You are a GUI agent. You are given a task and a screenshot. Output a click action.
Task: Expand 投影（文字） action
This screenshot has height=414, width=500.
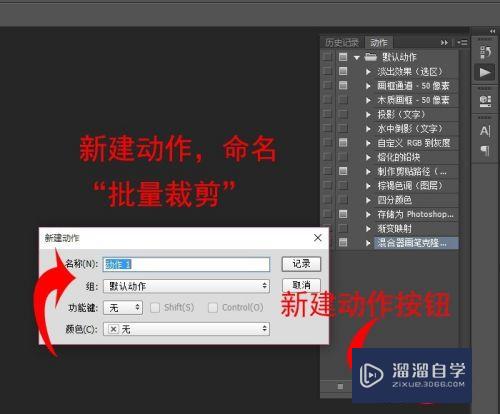coord(368,114)
